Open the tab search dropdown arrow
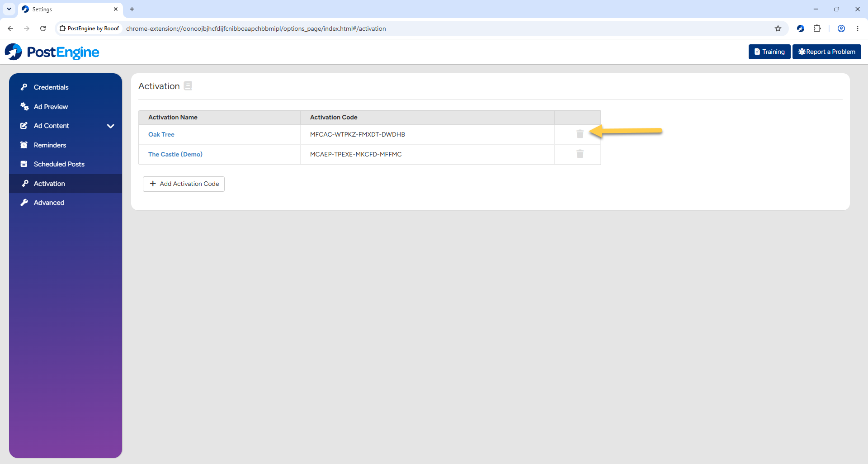Viewport: 868px width, 464px height. [9, 9]
